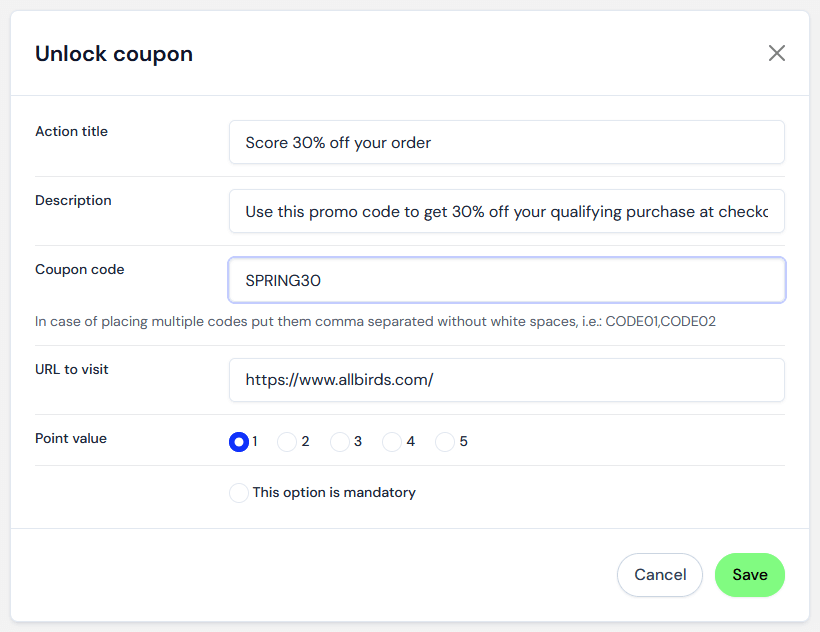Select point value 4

(x=389, y=441)
